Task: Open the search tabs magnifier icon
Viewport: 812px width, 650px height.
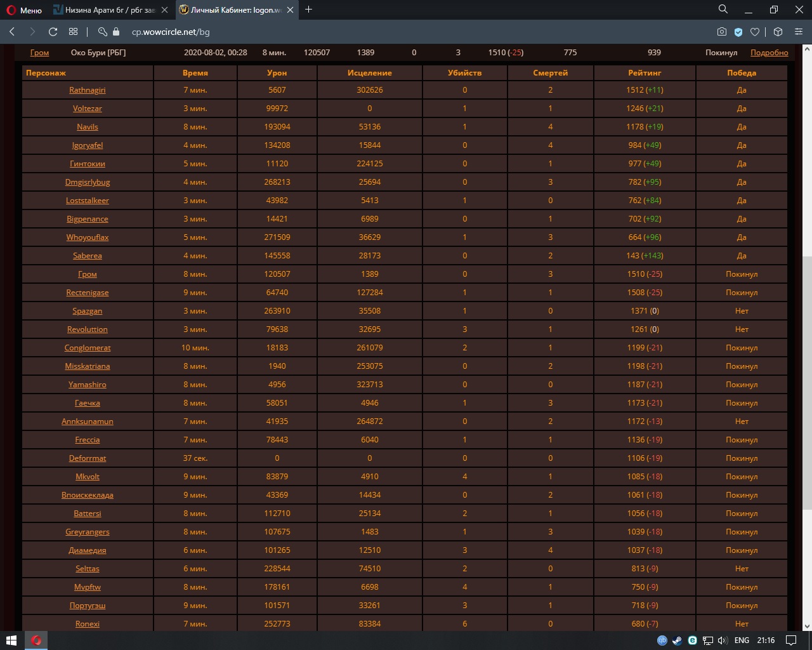Action: coord(723,10)
